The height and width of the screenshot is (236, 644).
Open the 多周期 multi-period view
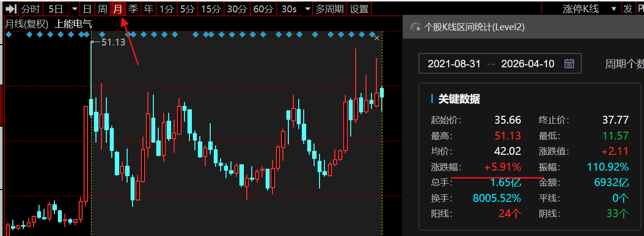tap(330, 9)
